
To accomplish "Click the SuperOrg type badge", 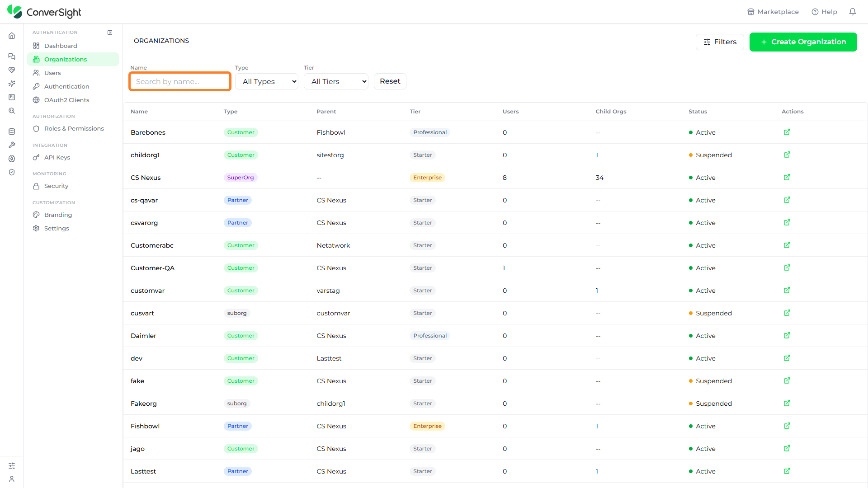I will [241, 178].
